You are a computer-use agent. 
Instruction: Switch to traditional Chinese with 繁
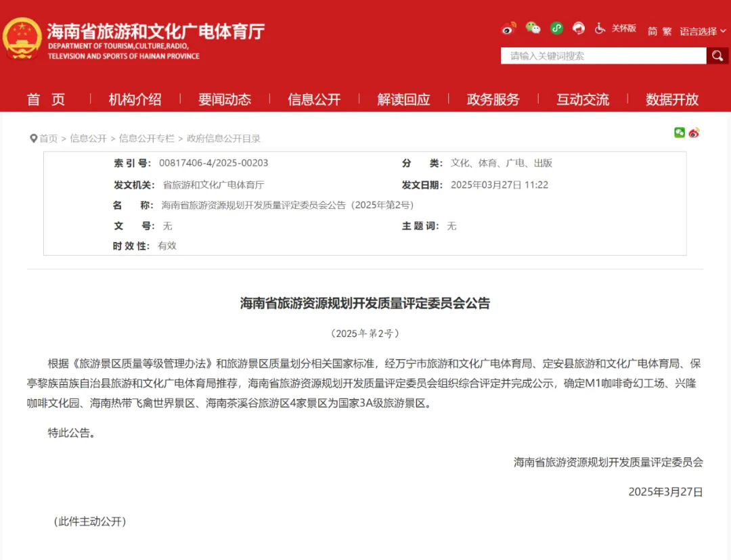click(x=667, y=31)
